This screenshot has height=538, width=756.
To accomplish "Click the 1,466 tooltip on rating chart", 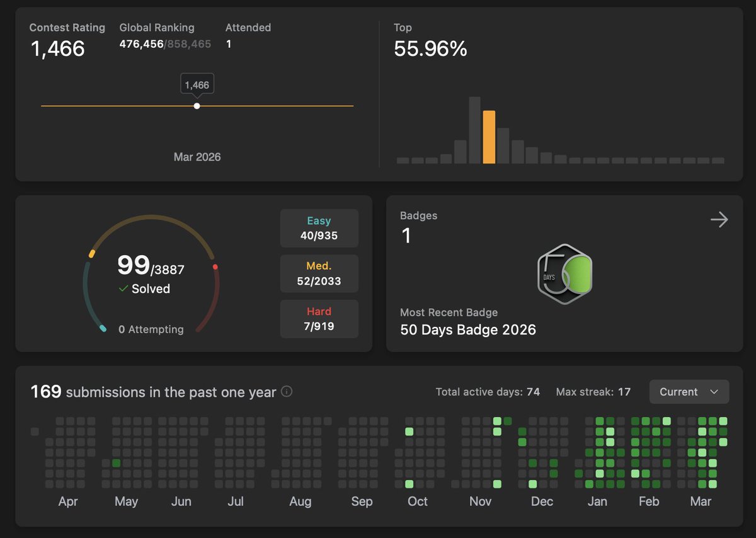I will 197,84.
